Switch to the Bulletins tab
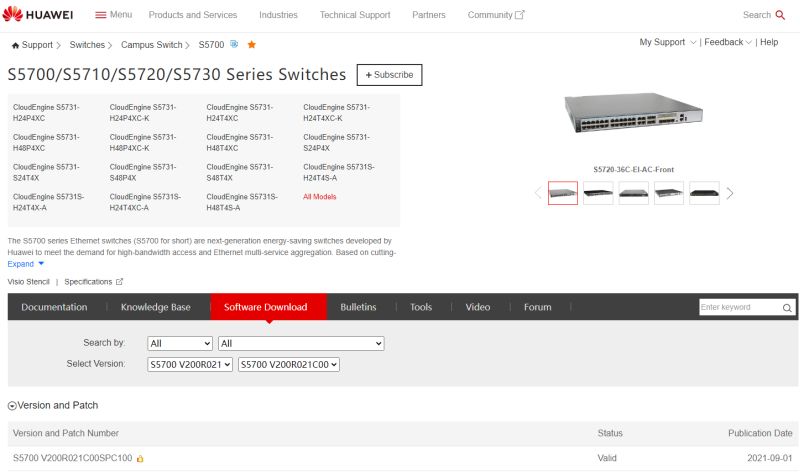Screen dimensions: 800x475 tap(358, 307)
